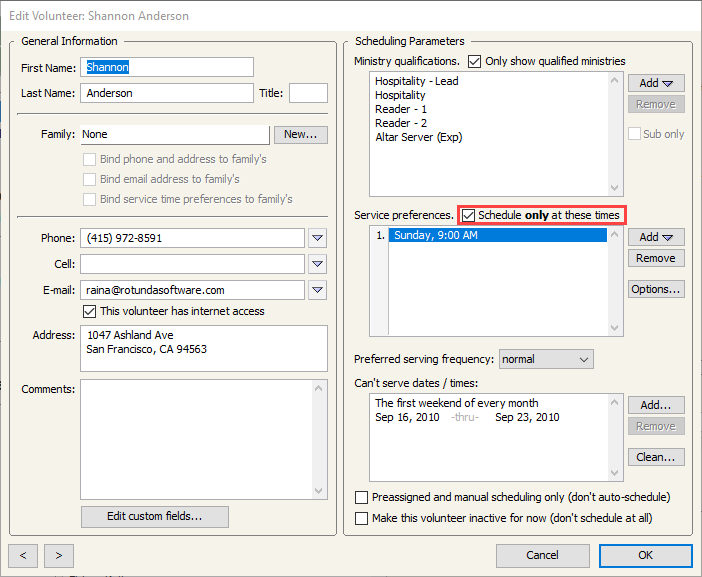Check 'Make this volunteer inactive for now'

362,518
